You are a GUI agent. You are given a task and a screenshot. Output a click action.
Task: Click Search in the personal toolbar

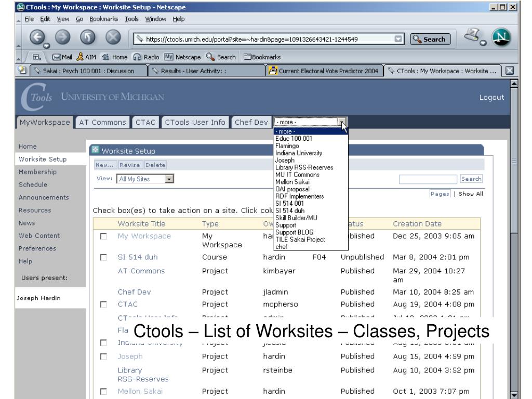(x=221, y=57)
